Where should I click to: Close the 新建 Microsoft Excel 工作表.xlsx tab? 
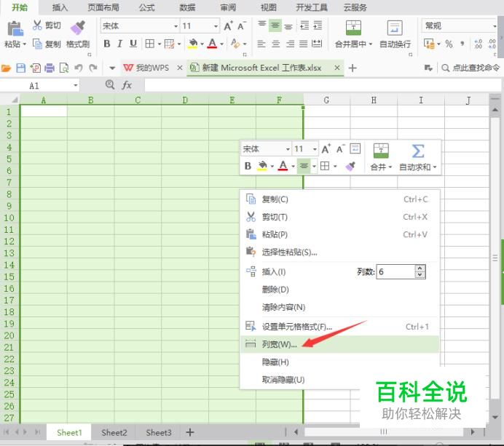pos(337,68)
